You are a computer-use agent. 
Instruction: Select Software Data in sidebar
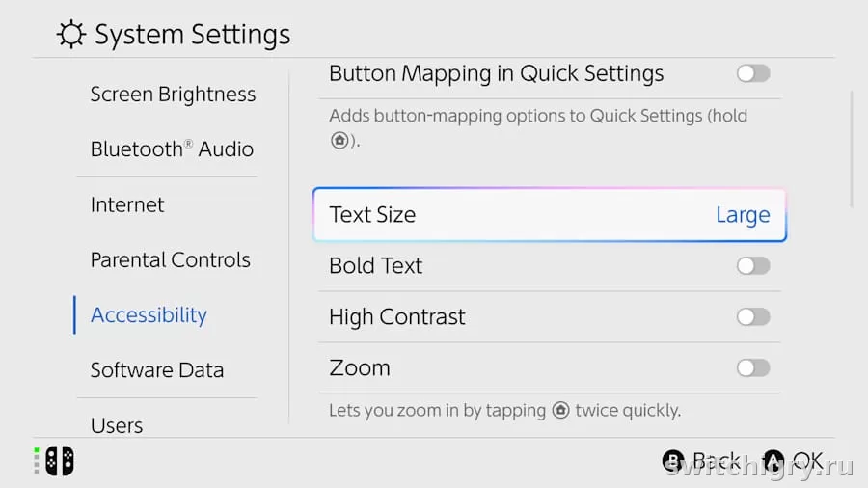pos(156,370)
